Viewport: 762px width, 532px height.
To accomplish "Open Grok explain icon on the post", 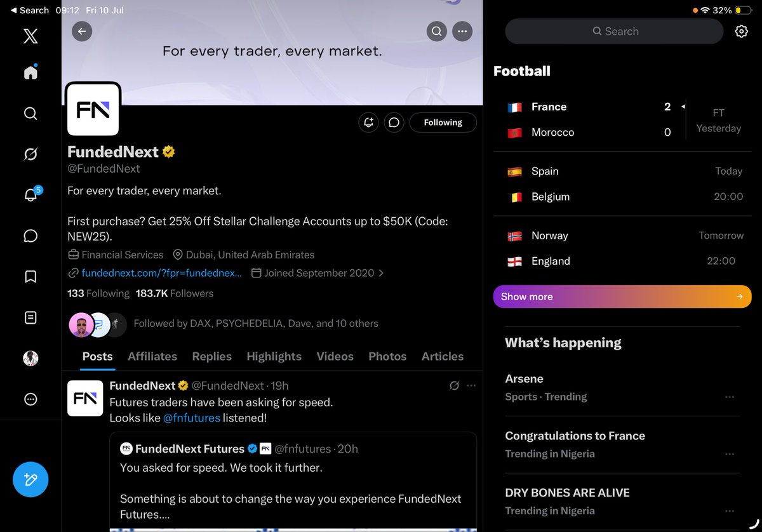I will click(454, 385).
